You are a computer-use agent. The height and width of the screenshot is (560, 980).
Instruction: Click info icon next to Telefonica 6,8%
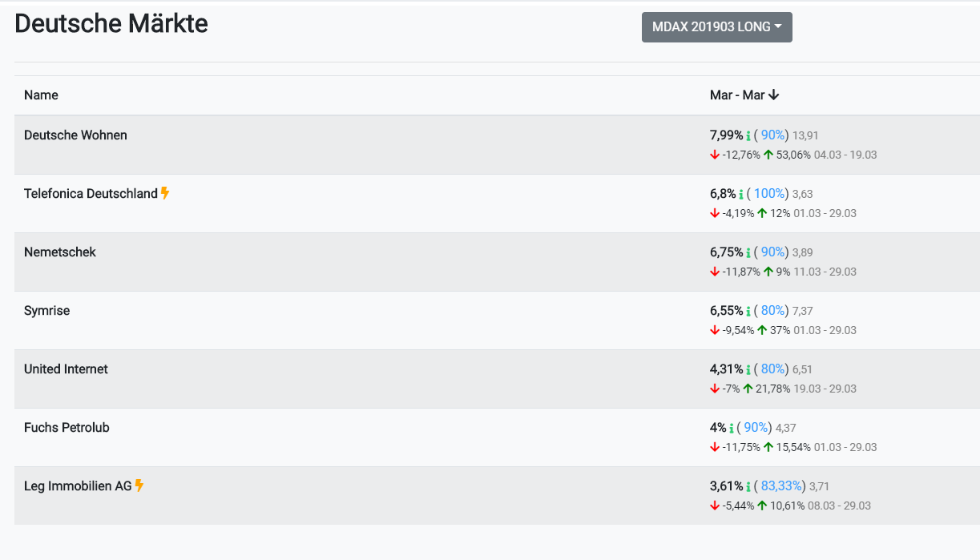coord(741,195)
